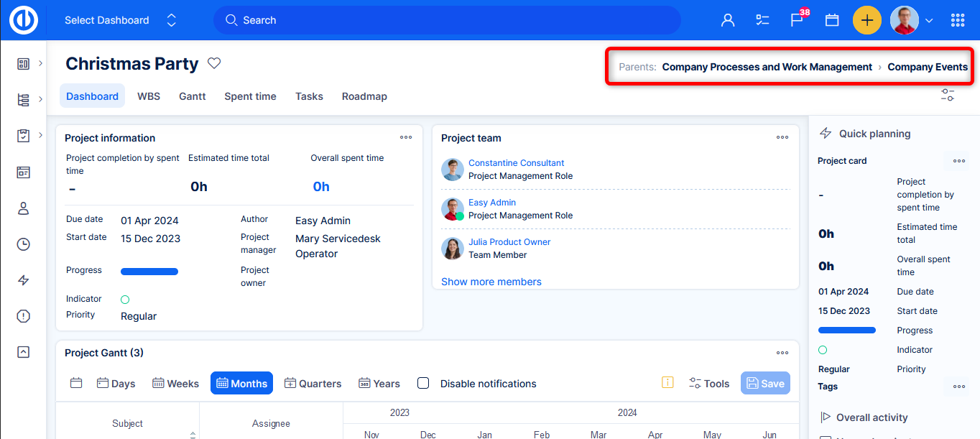
Task: Switch to the Gantt tab
Action: pyautogui.click(x=192, y=96)
